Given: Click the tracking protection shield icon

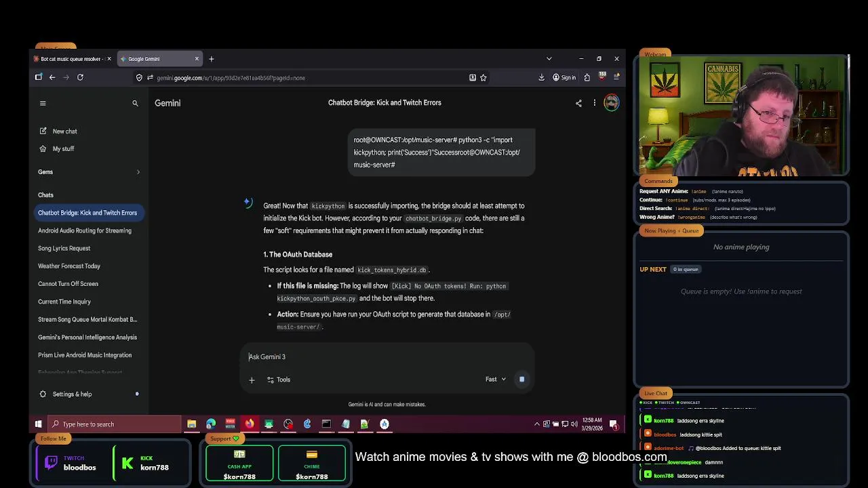Looking at the screenshot, I should 139,77.
